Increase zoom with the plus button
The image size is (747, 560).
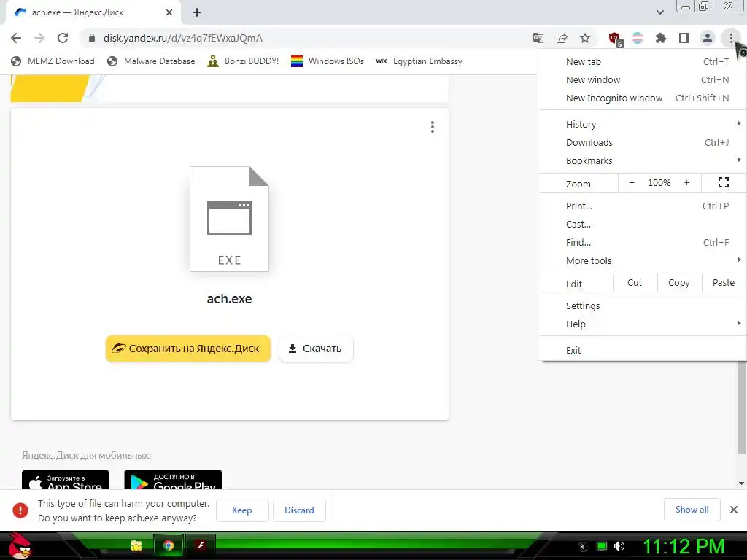[x=686, y=183]
